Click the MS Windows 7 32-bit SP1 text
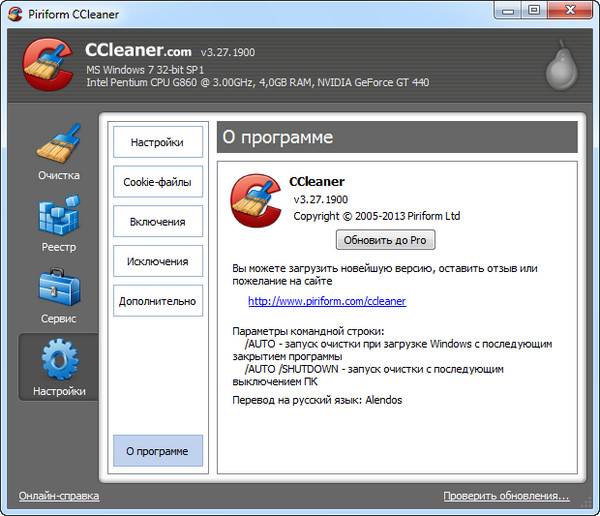Viewport: 600px width, 516px height. coord(145,70)
